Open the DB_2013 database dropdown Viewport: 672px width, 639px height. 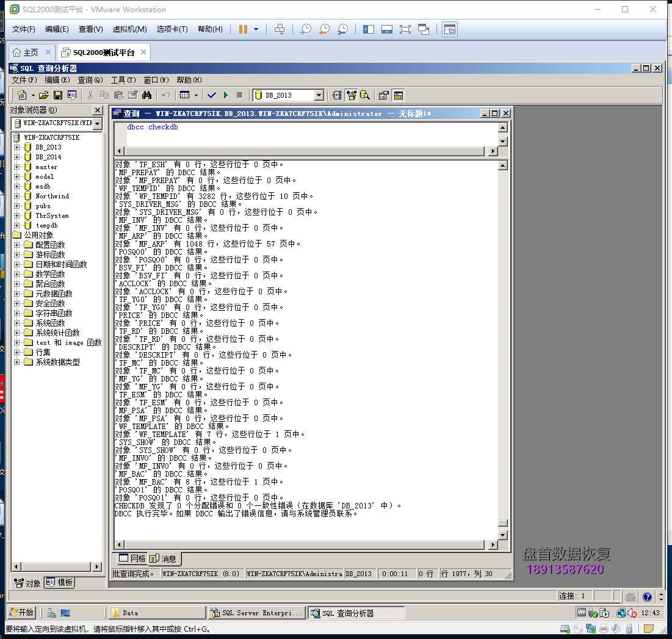pos(319,95)
